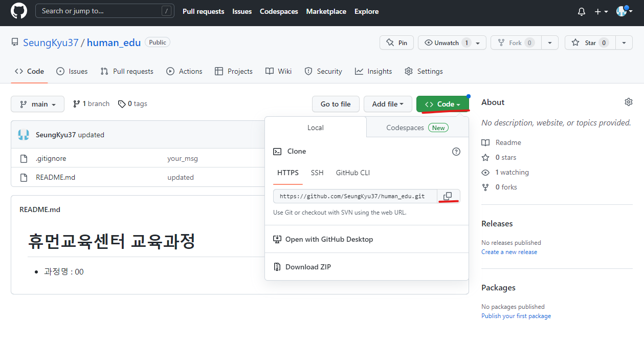
Task: Open the README.md file link
Action: coord(55,178)
